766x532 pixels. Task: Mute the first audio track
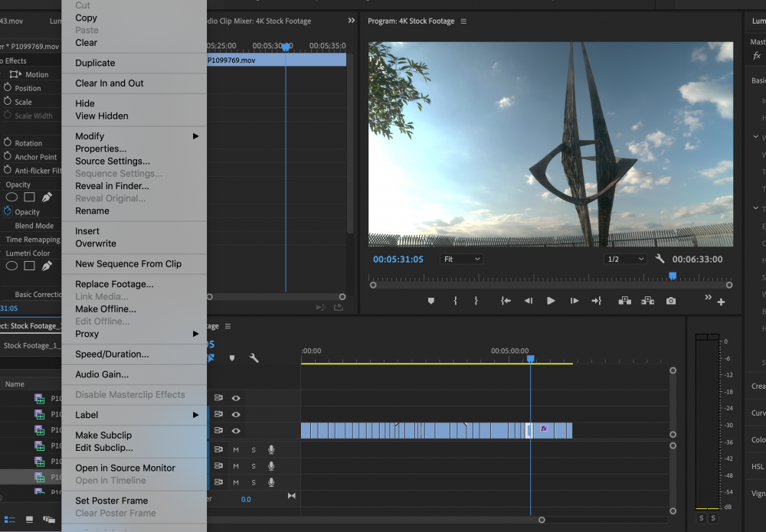(236, 449)
